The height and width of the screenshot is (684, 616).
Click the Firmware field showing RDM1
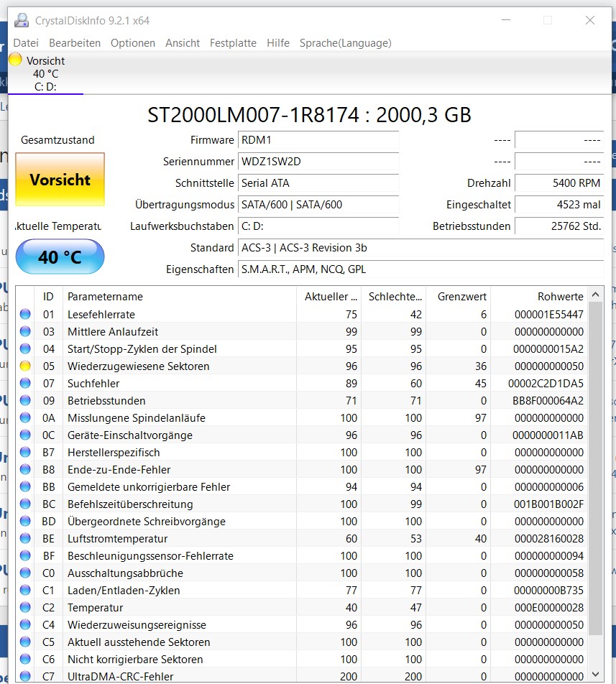click(x=318, y=140)
